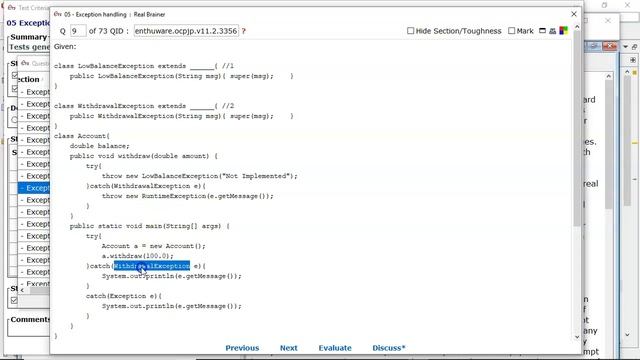The height and width of the screenshot is (360, 640).
Task: Click the throw new RuntimeException line
Action: tap(188, 196)
